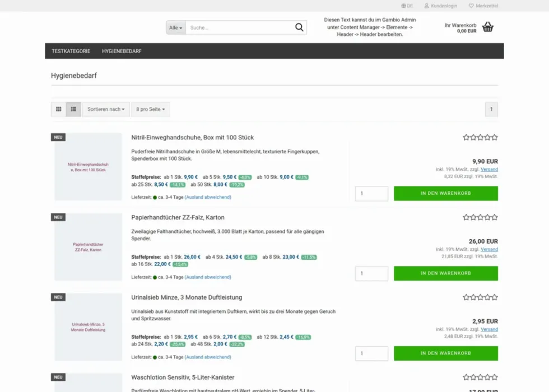The height and width of the screenshot is (392, 549).
Task: Switch to grid view layout
Action: [x=59, y=109]
